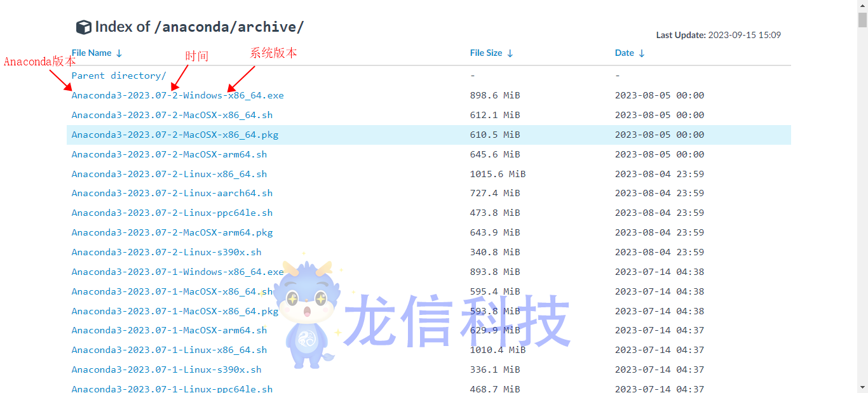Download Anaconda3-2023.07-1-Linux-x86_64.sh

pyautogui.click(x=169, y=350)
